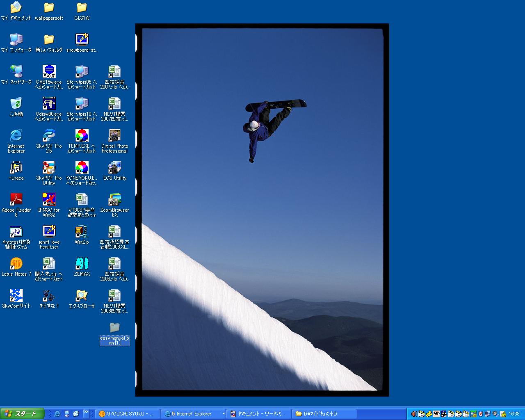Select the Digital Photo Professional icon

coord(114,141)
